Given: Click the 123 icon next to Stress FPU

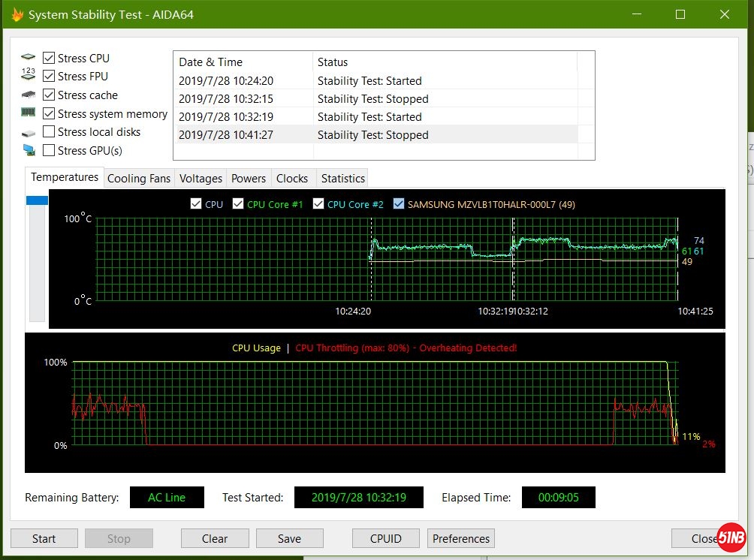Looking at the screenshot, I should [29, 76].
